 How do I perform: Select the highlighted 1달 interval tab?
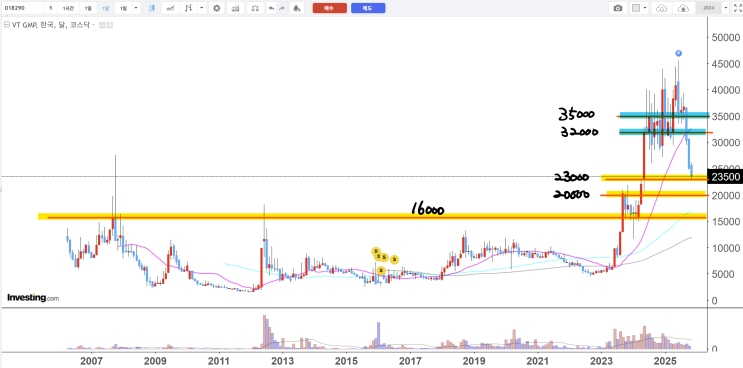[106, 8]
